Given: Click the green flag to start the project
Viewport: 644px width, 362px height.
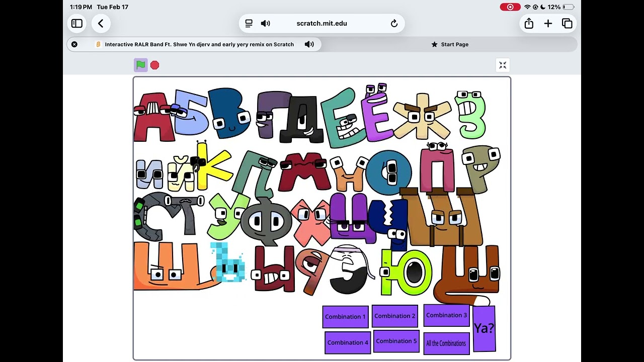Looking at the screenshot, I should [141, 65].
